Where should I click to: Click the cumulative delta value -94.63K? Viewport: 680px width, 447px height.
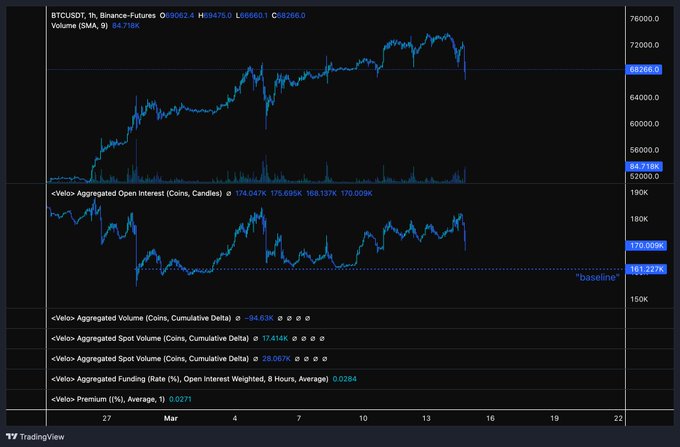259,318
